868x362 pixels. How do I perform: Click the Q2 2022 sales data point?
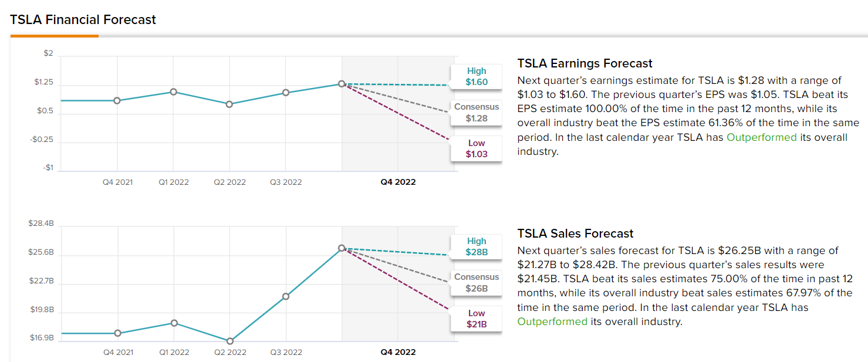point(230,341)
